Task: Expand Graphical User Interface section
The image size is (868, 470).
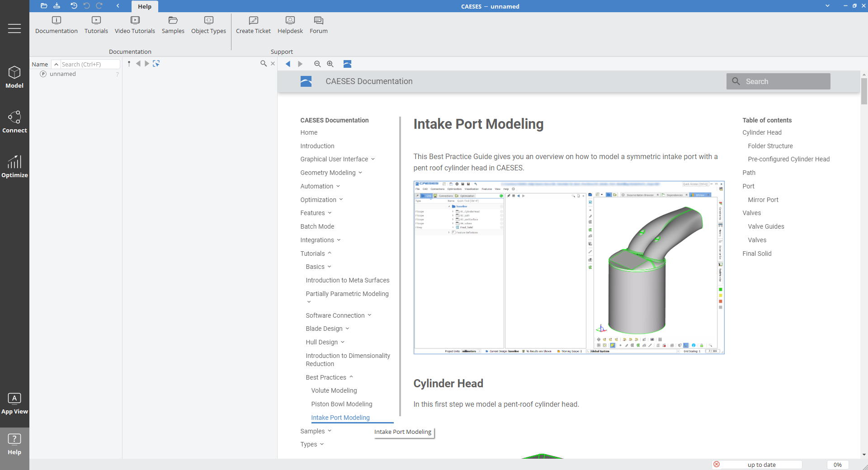Action: pyautogui.click(x=373, y=159)
